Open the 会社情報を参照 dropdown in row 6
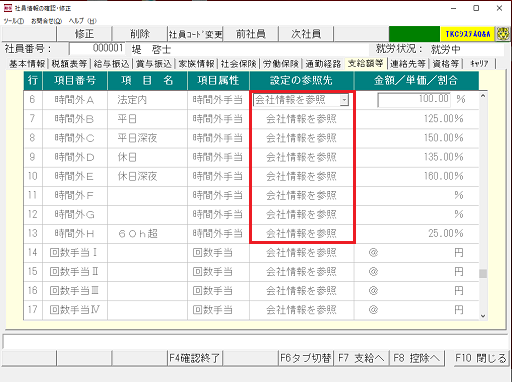Viewport: 512px width, 382px height. pyautogui.click(x=344, y=100)
